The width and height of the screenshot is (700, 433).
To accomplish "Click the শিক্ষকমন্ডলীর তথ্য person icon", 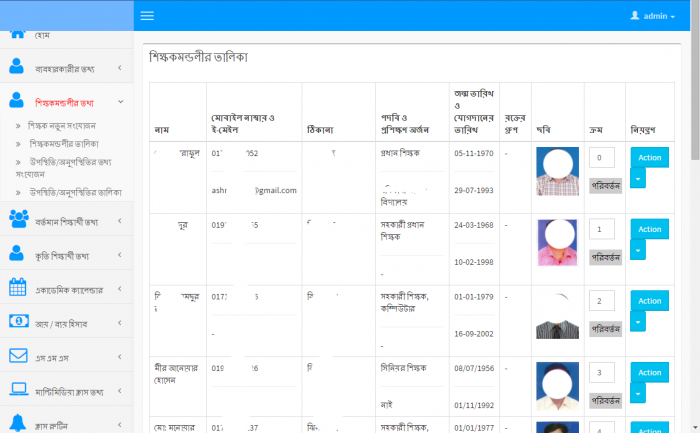I will point(17,100).
